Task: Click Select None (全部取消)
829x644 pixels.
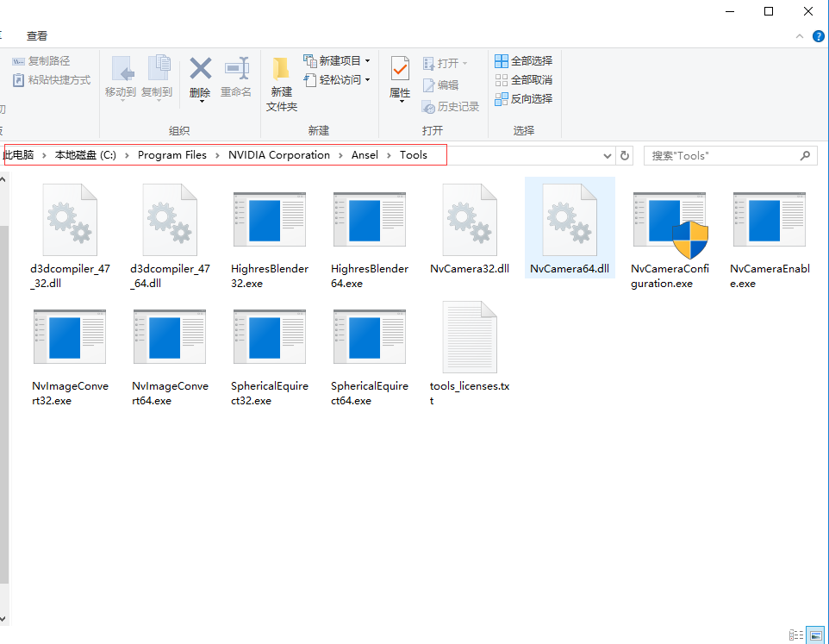Action: 524,80
